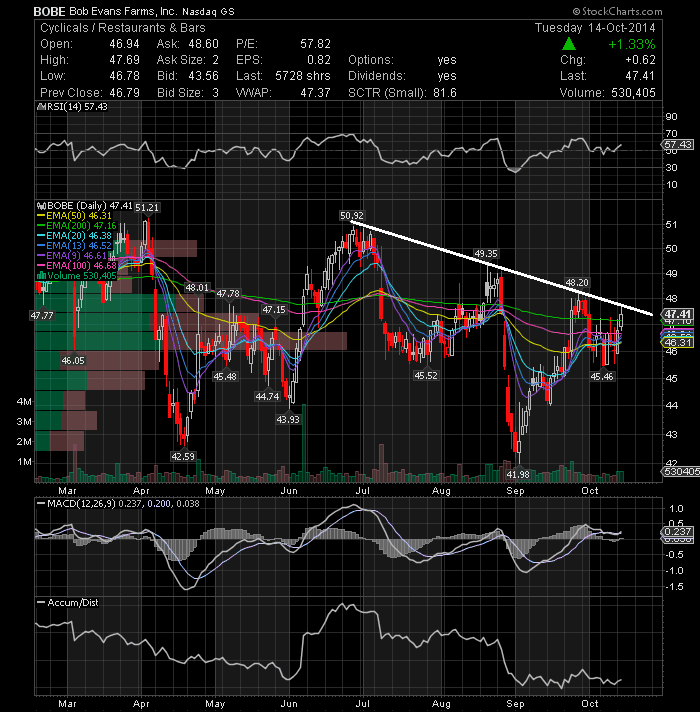Select the High value 47.69
Viewport: 700px width, 712px height.
point(124,59)
